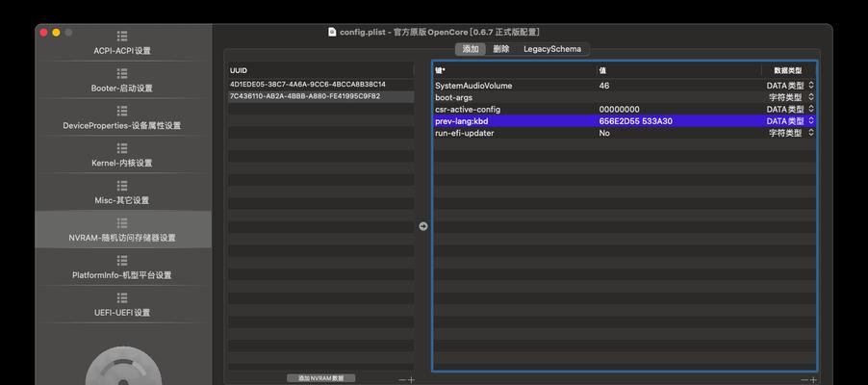Click the value 656E2D55 533A30

(635, 120)
